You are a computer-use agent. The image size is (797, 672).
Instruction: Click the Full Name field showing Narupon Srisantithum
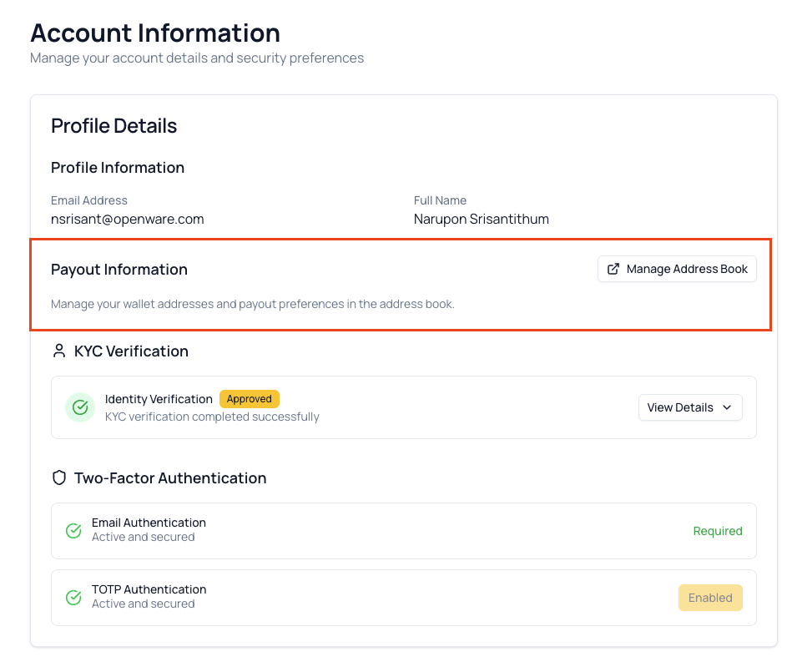point(481,219)
